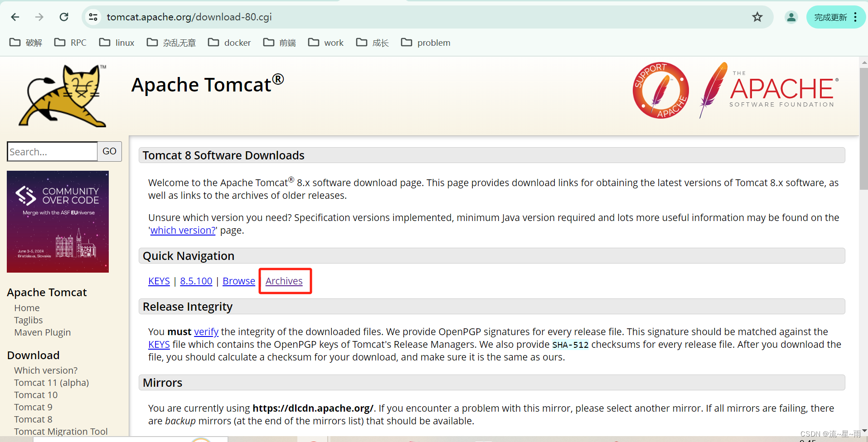The width and height of the screenshot is (868, 442).
Task: Go to Home in sidebar
Action: [27, 308]
